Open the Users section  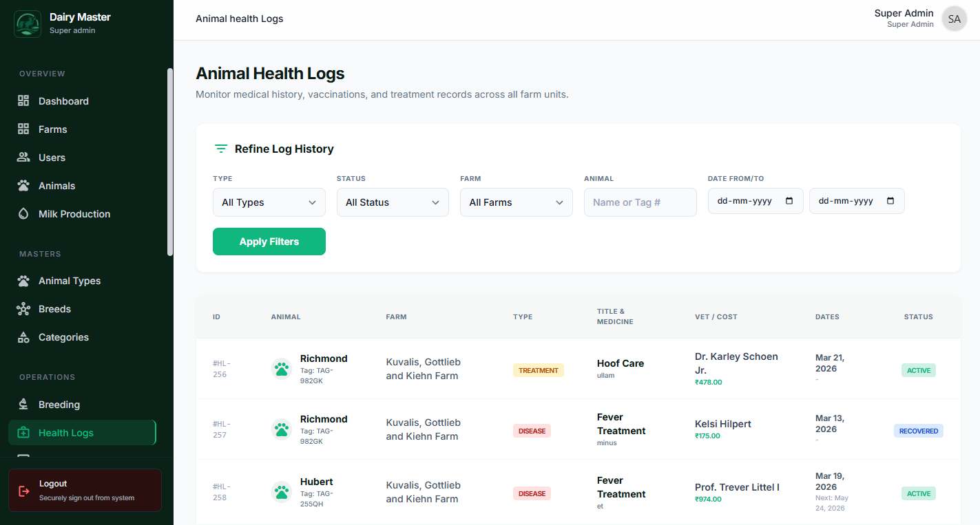[51, 158]
